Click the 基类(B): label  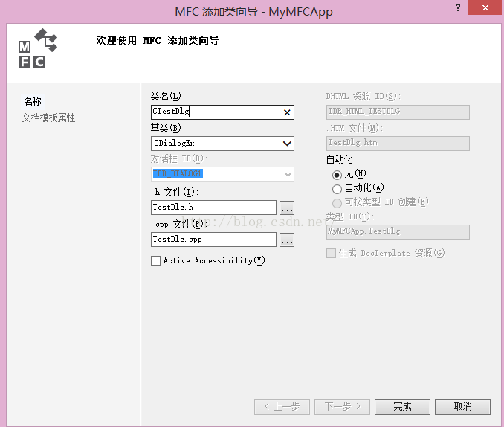(x=168, y=128)
